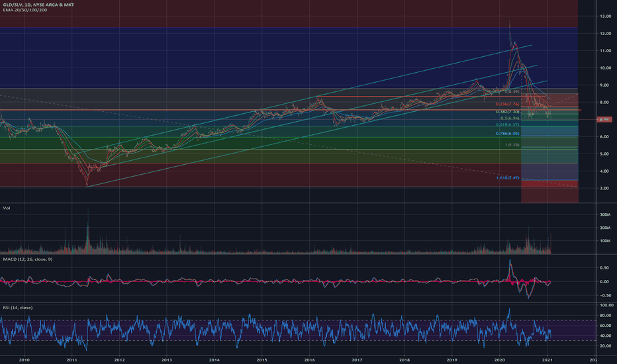The height and width of the screenshot is (364, 617).
Task: Select the 1(5.39) Fibonacci level label
Action: pyautogui.click(x=512, y=145)
